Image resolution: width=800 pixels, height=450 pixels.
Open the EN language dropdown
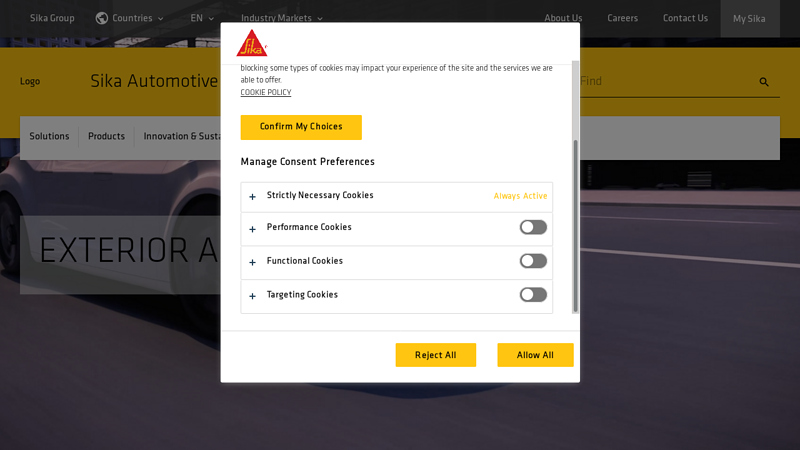tap(202, 18)
